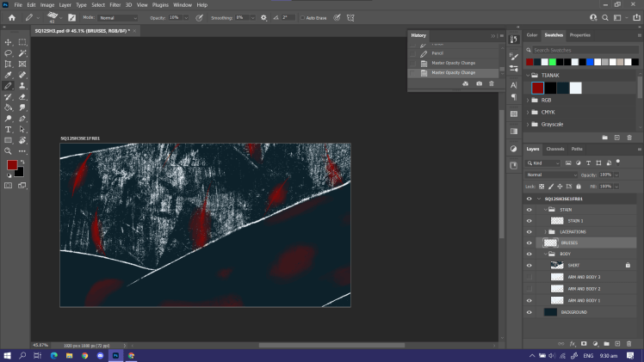Enable the Auto Erase checkbox
Screen dimensions: 644x362
coord(302,17)
